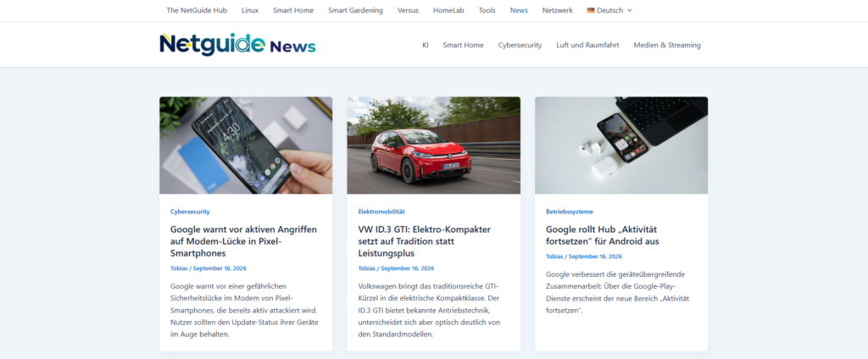Click author Tobias under the VW article

coord(366,268)
